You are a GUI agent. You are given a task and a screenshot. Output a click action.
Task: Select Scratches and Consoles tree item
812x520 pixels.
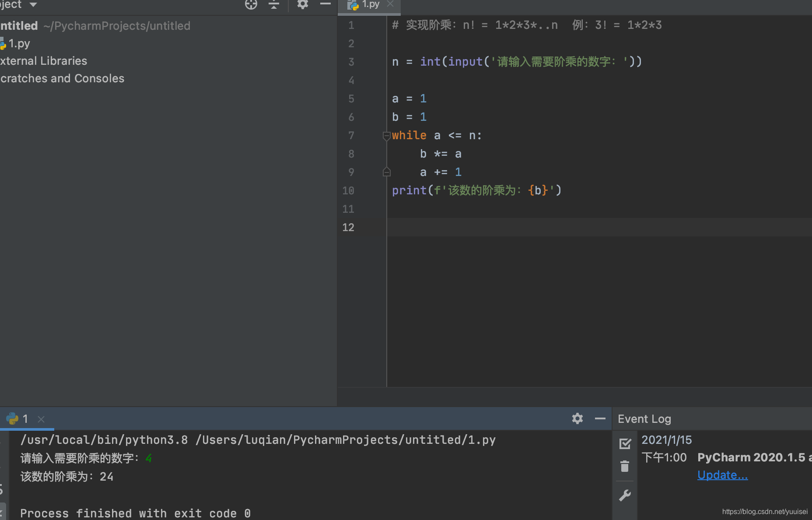pos(62,78)
